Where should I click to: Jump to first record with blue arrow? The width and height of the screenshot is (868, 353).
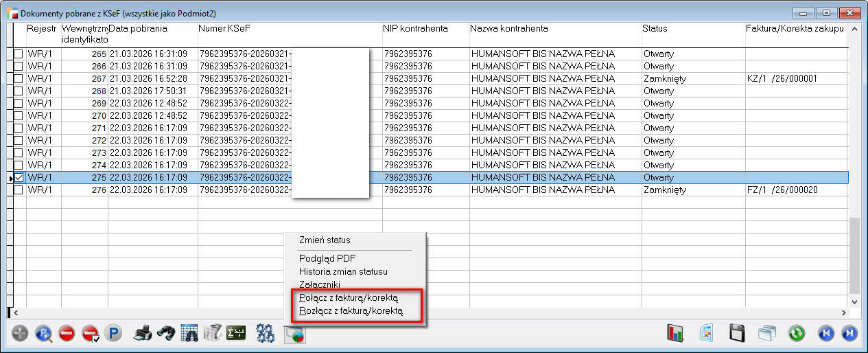(x=826, y=334)
